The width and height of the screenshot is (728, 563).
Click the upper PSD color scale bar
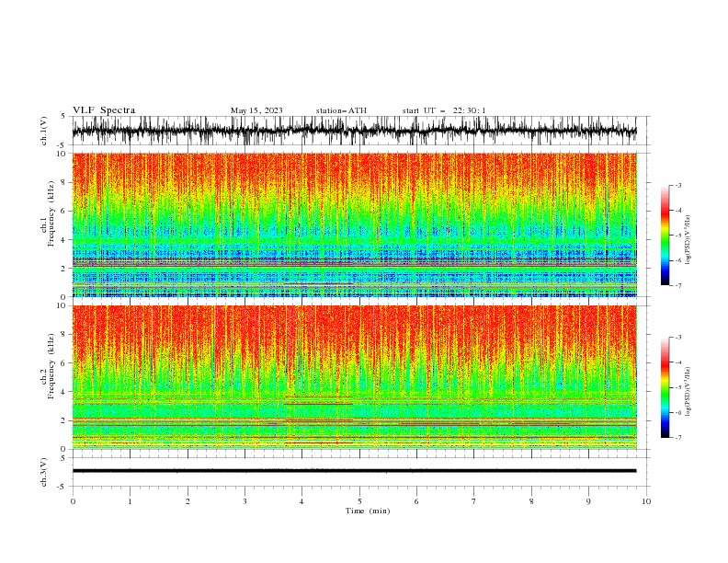click(x=665, y=236)
